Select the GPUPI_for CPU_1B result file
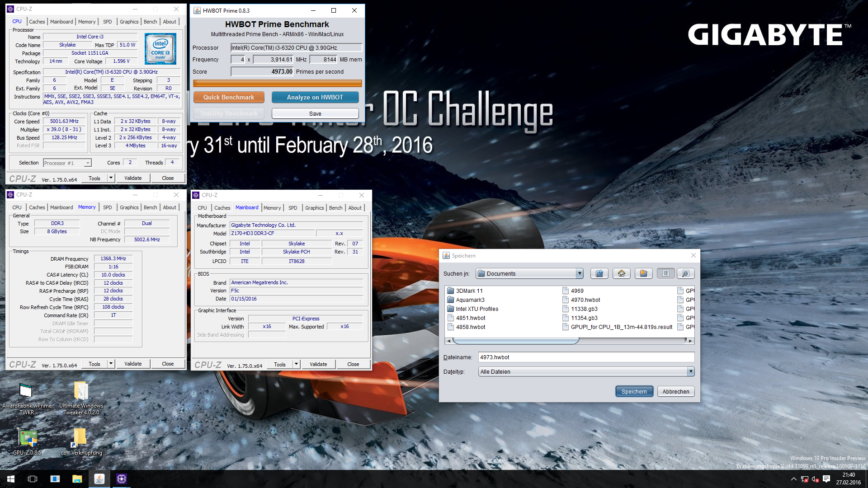This screenshot has width=868, height=488. pos(618,327)
